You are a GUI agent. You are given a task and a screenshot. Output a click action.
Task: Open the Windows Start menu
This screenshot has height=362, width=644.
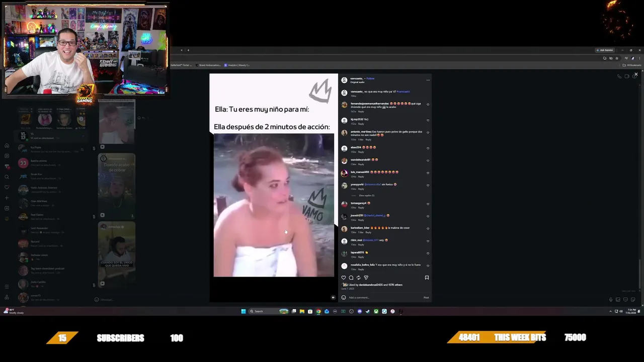(244, 311)
